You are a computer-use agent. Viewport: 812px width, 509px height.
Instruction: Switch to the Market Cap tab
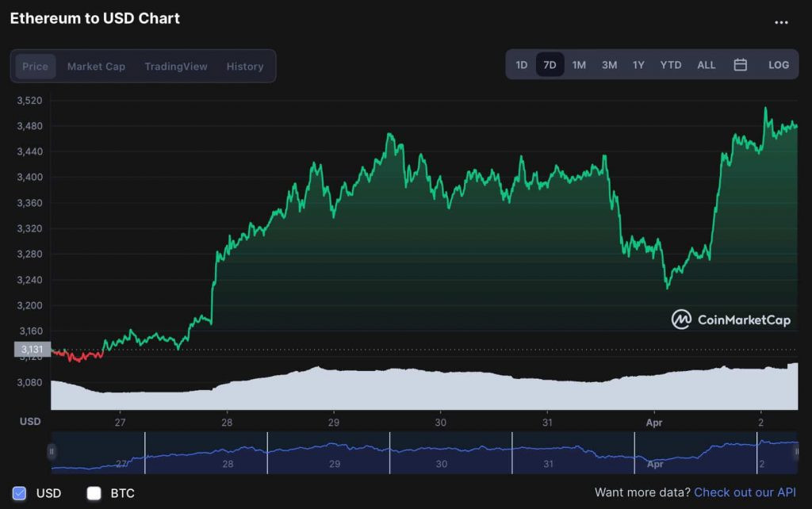click(96, 67)
